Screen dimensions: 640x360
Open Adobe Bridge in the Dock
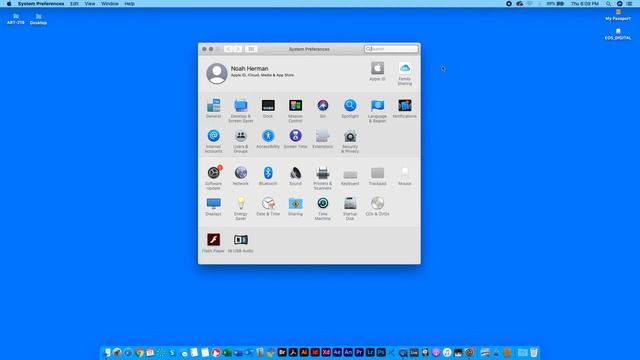(282, 352)
